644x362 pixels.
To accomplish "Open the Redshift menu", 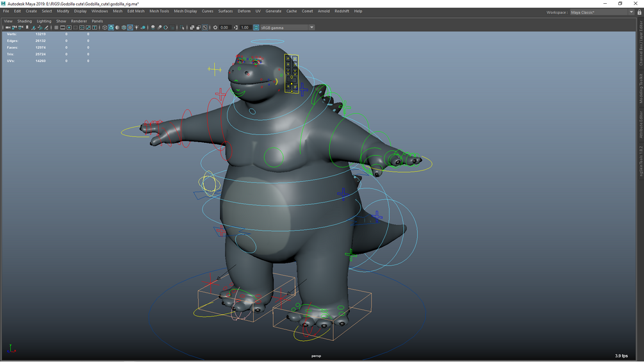I will pos(342,11).
